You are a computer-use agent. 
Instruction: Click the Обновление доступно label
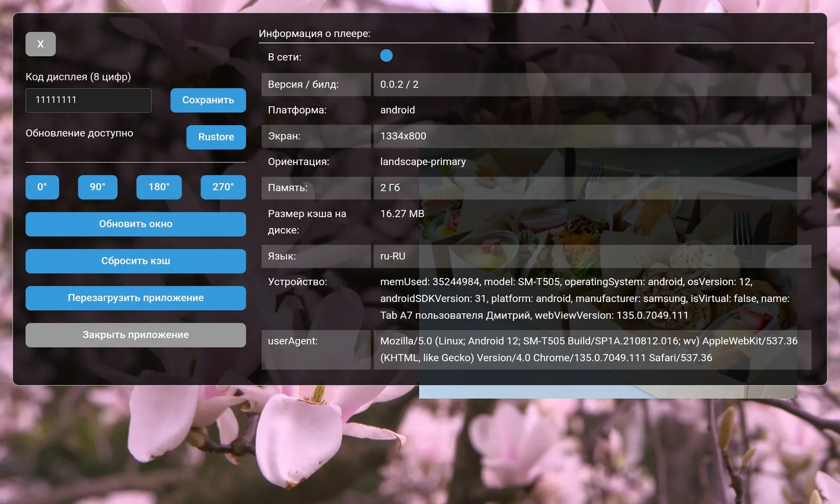pos(79,133)
